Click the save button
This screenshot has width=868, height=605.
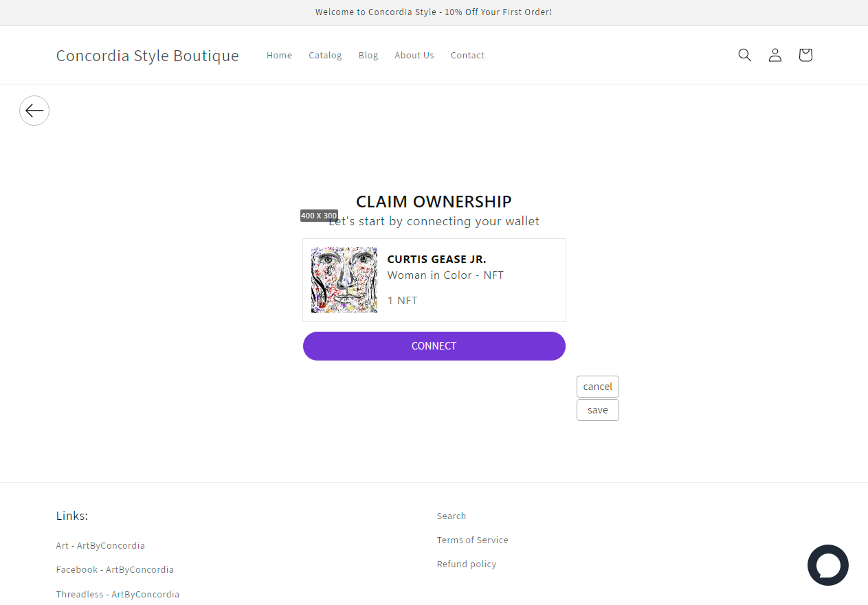click(x=597, y=410)
